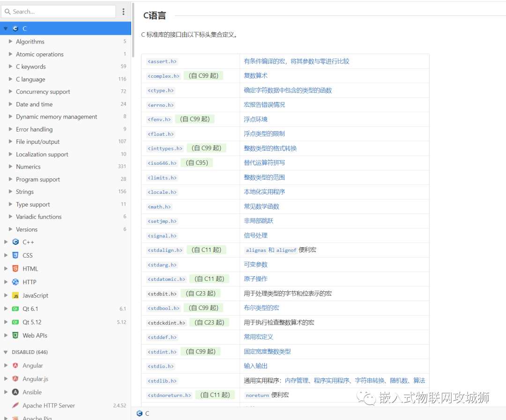This screenshot has height=420, width=506.
Task: Click the 输入输出 link next to stdio.h
Action: pos(255,366)
